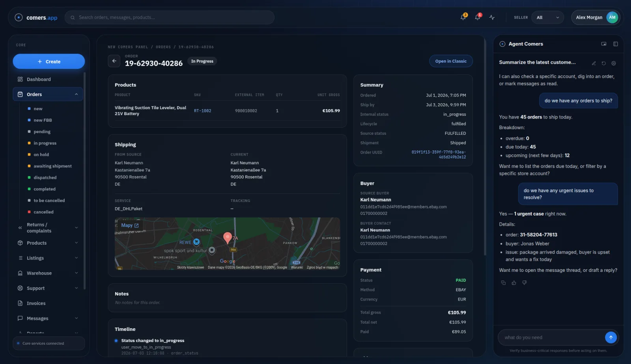Collapse the Agent Comers side panel

616,44
